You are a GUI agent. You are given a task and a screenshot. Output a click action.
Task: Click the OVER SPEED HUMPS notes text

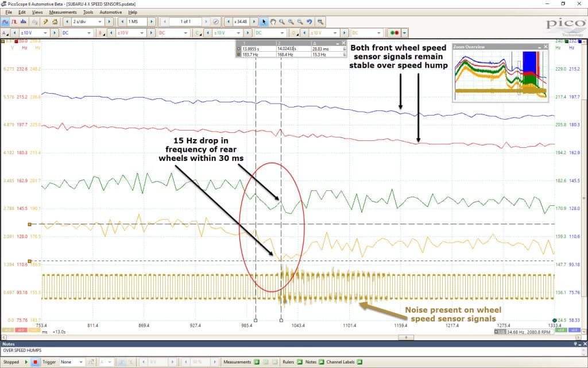22,350
